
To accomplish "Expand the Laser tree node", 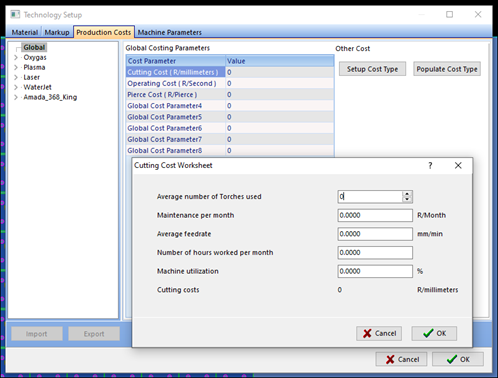I will pyautogui.click(x=16, y=77).
